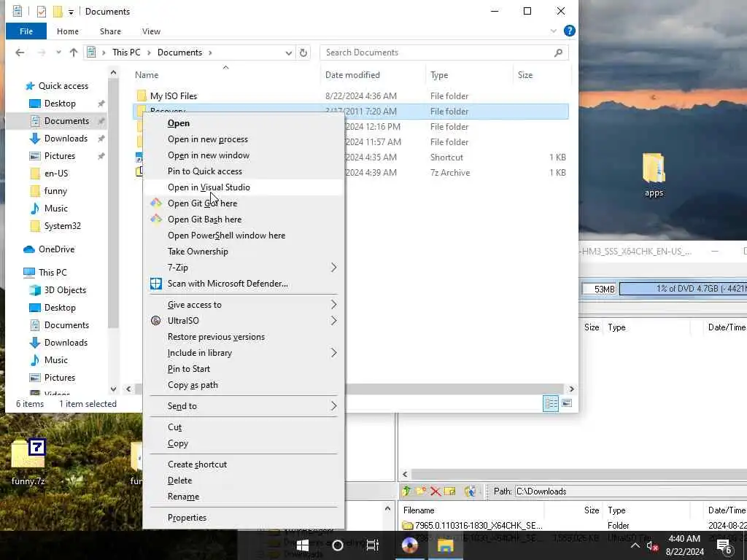Expand the 7-Zip submenu
747x560 pixels.
[x=244, y=267]
